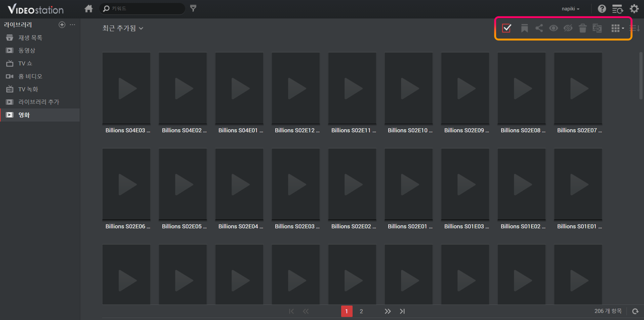Open 재생 목록 in the sidebar
Screen dimensions: 644x320
[x=40, y=38]
